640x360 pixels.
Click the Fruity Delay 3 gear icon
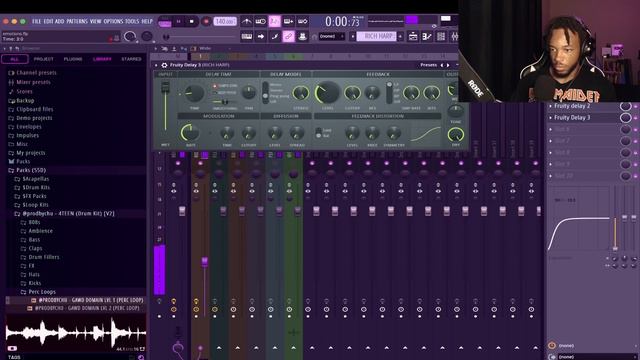164,65
